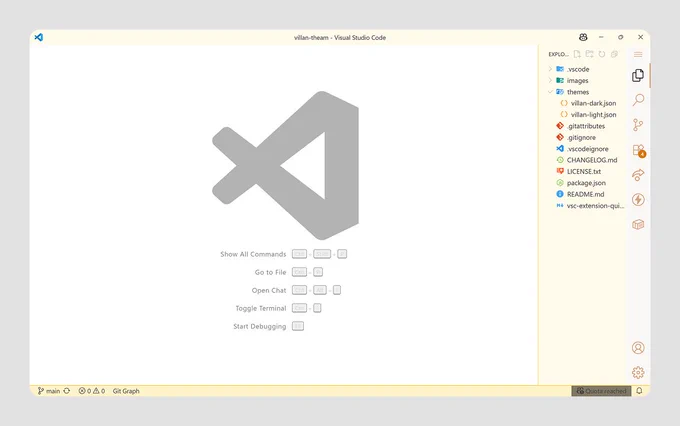The image size is (680, 426).
Task: Open problems via the errors and warnings counter
Action: pyautogui.click(x=92, y=391)
